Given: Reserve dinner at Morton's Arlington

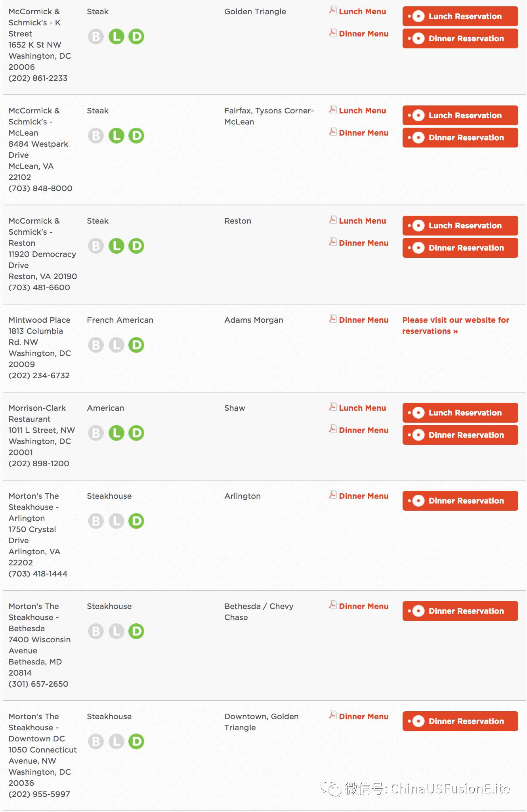Looking at the screenshot, I should click(x=460, y=501).
